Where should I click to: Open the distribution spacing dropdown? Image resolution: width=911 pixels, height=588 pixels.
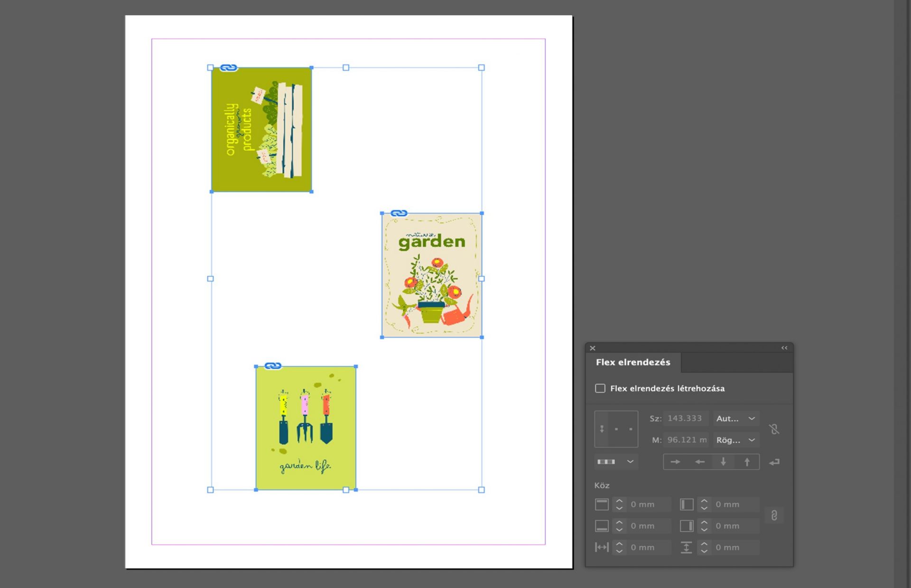615,462
